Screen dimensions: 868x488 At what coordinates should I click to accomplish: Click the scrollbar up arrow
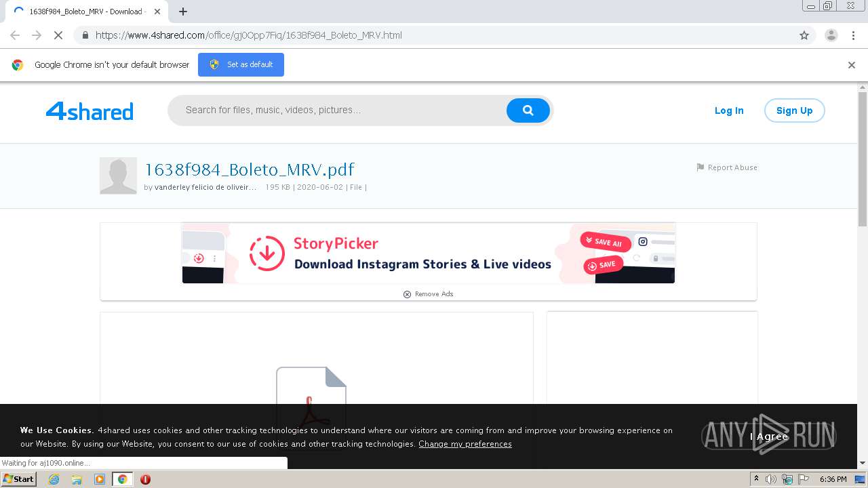[863, 87]
